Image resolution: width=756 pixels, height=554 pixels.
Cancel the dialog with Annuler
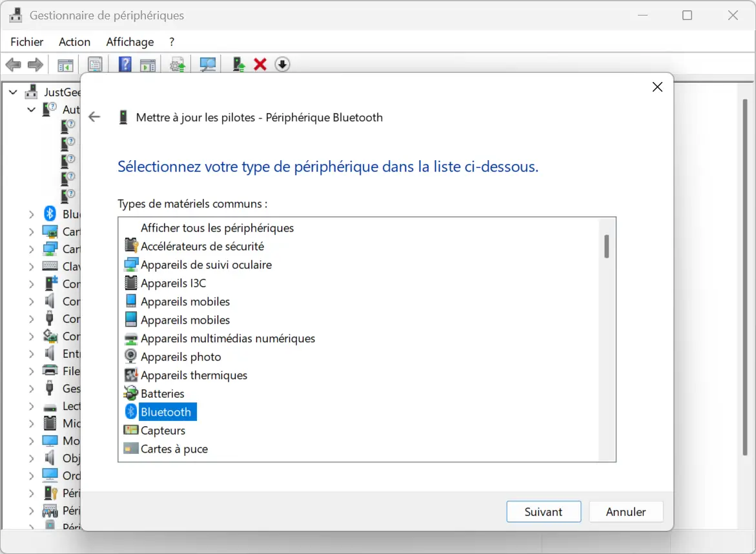[626, 511]
